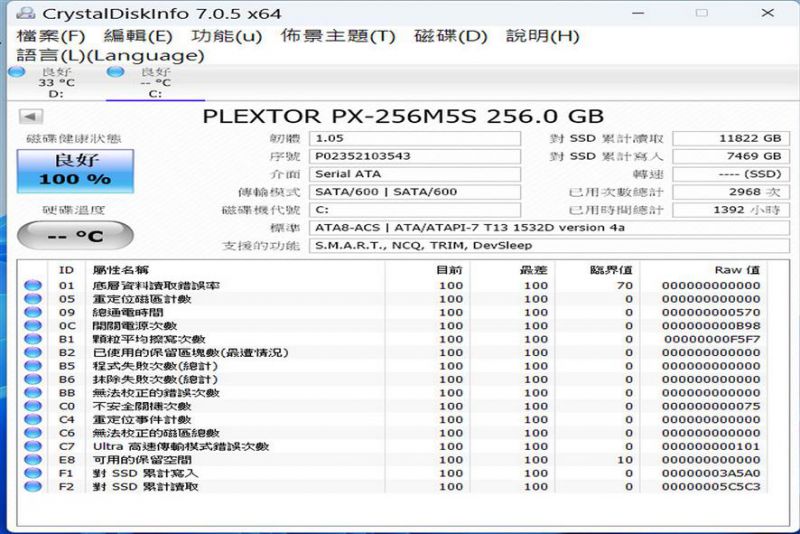Screen dimensions: 800x534
Task: Click the 良好 100 % health status button
Action: tap(76, 171)
